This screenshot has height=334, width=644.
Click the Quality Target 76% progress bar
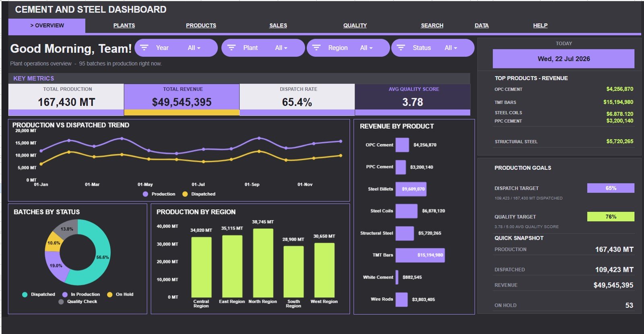pyautogui.click(x=611, y=216)
